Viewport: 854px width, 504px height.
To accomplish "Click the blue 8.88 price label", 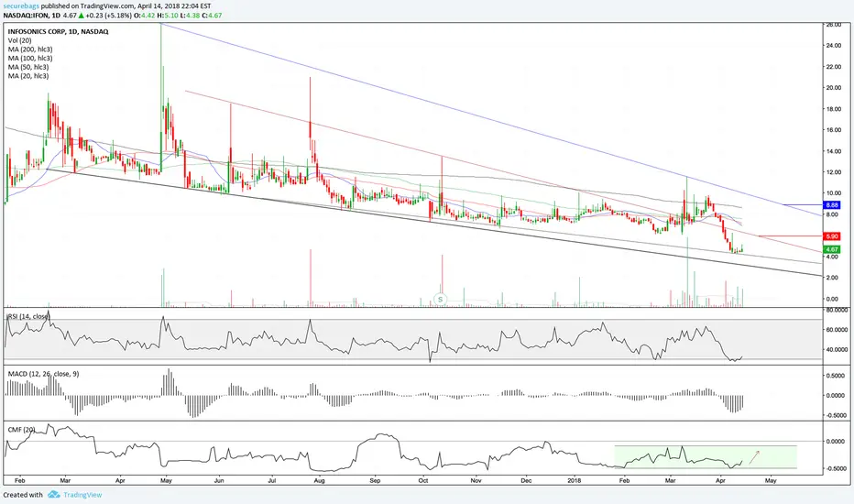I will [x=832, y=205].
